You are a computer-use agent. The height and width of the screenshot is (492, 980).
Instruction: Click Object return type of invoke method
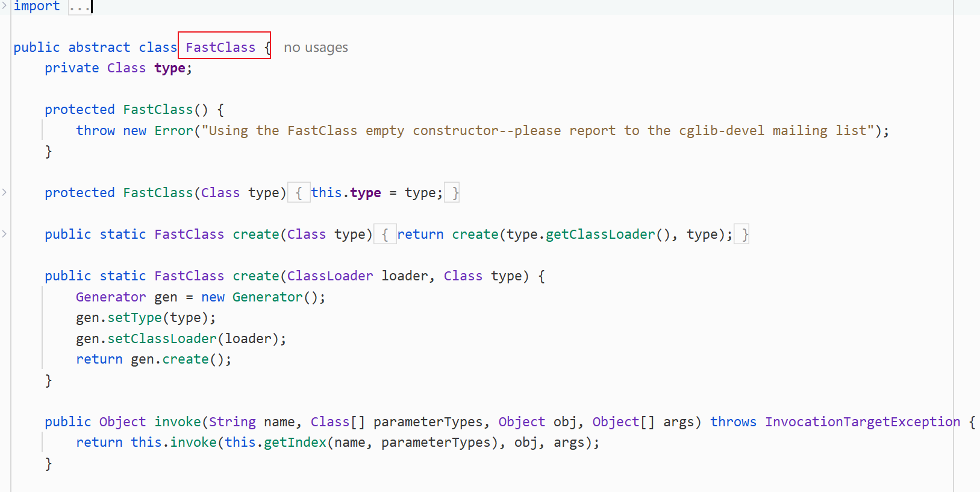(x=122, y=422)
